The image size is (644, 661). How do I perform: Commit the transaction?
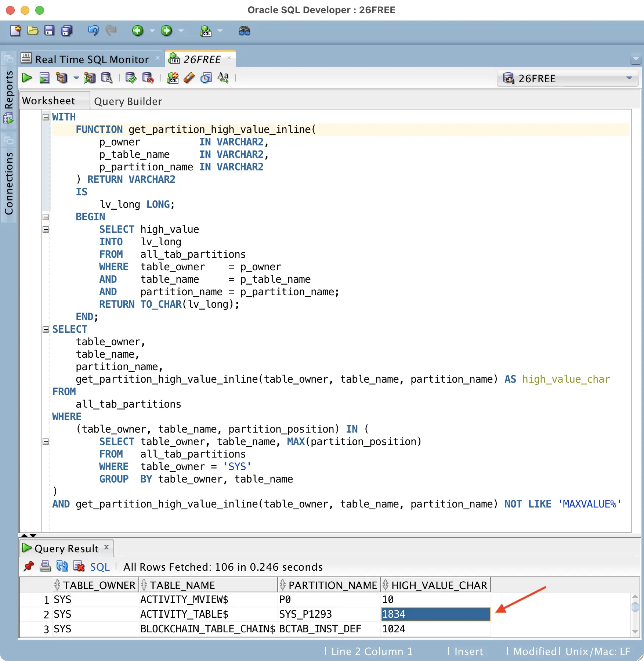click(130, 78)
